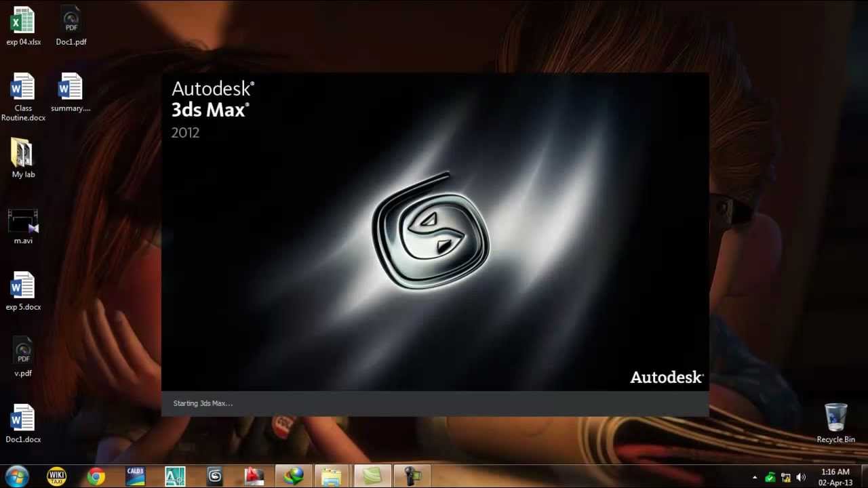Open the Windows Start menu

[17, 476]
